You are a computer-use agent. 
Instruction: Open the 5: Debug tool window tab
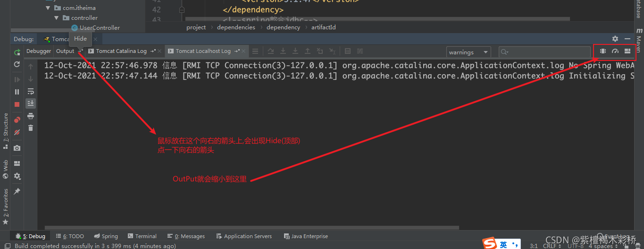pos(30,236)
